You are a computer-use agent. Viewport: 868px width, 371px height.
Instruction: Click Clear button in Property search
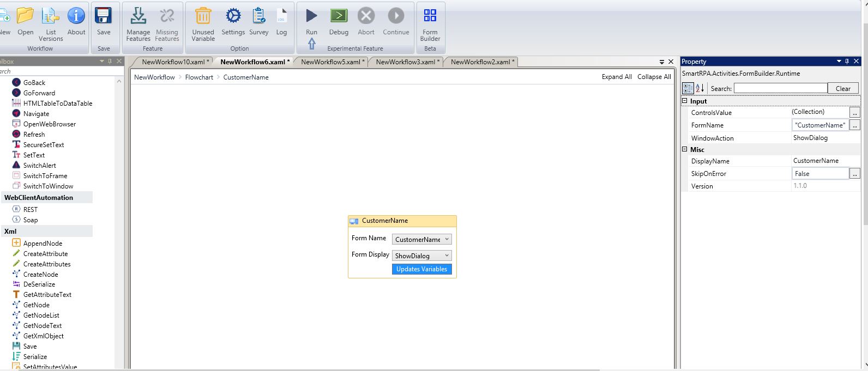coord(842,88)
